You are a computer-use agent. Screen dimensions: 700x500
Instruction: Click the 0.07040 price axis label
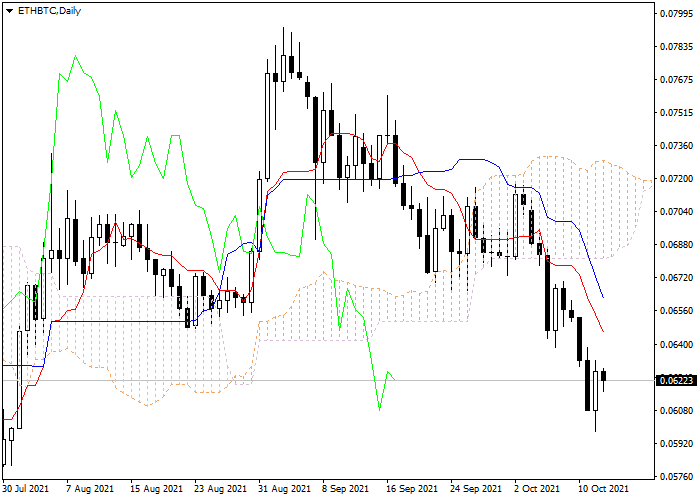(x=676, y=212)
